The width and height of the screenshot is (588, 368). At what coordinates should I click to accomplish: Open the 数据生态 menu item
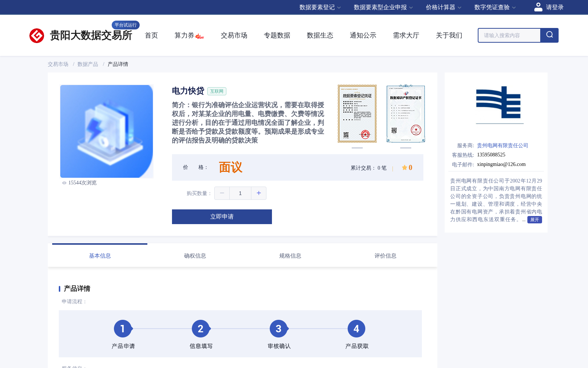(320, 35)
